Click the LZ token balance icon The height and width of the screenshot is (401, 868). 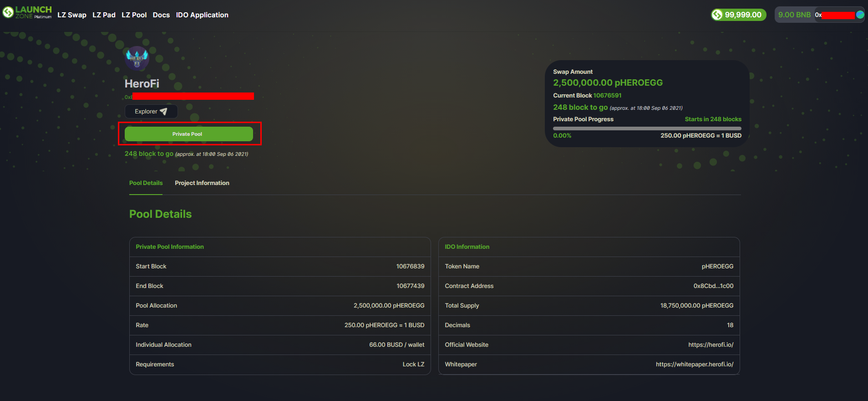[717, 15]
